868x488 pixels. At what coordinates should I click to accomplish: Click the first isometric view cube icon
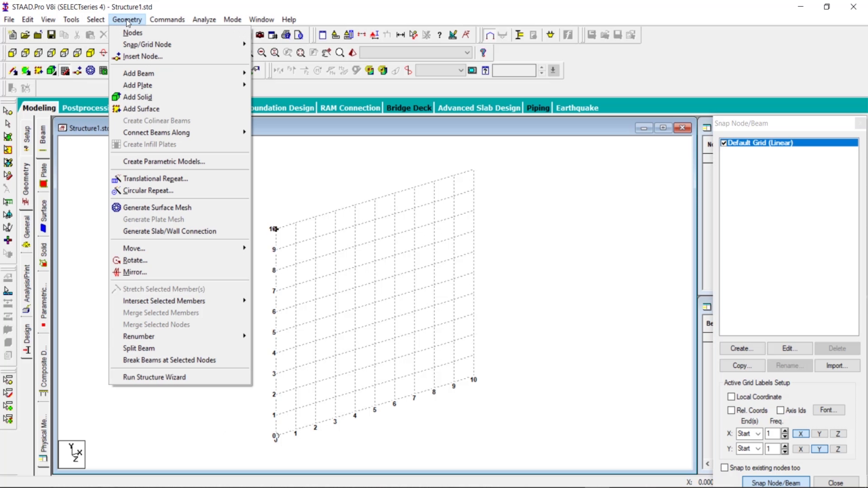(x=12, y=53)
